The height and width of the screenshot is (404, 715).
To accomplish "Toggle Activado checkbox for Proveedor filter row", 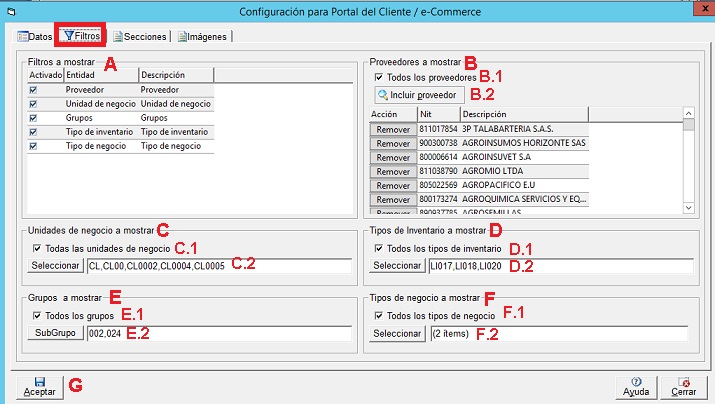I will [34, 89].
